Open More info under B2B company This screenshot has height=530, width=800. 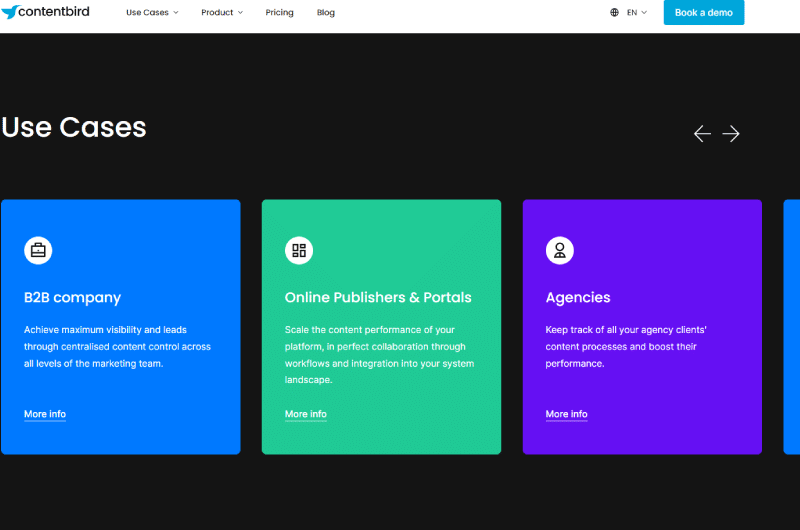[x=45, y=414]
